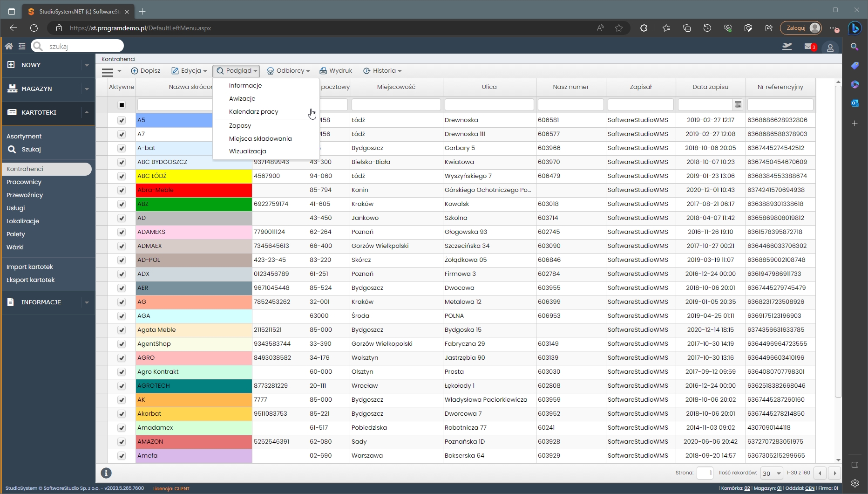
Task: Go to next page arrow in pager
Action: tap(834, 473)
